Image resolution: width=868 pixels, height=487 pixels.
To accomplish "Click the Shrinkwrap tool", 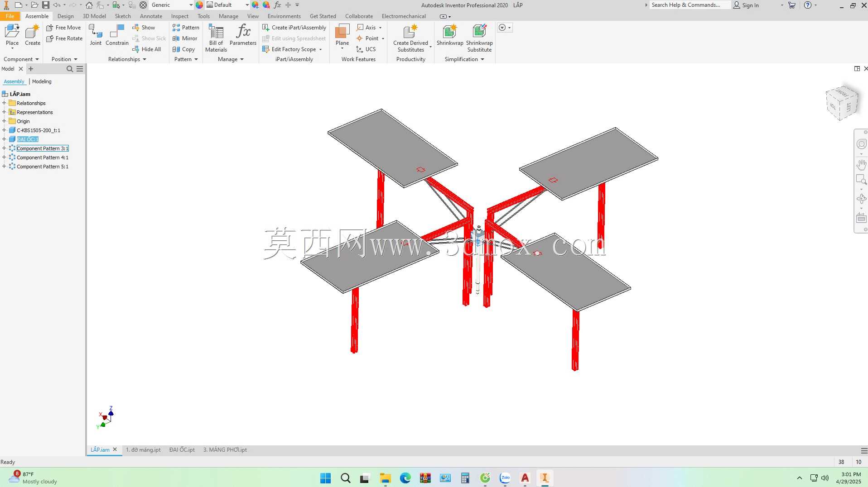I will 450,35.
